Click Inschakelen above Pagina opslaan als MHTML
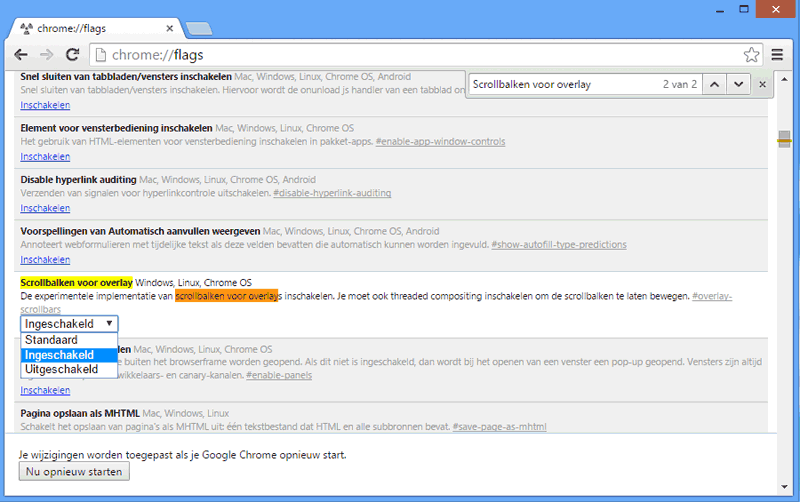This screenshot has width=800, height=502. coord(45,390)
